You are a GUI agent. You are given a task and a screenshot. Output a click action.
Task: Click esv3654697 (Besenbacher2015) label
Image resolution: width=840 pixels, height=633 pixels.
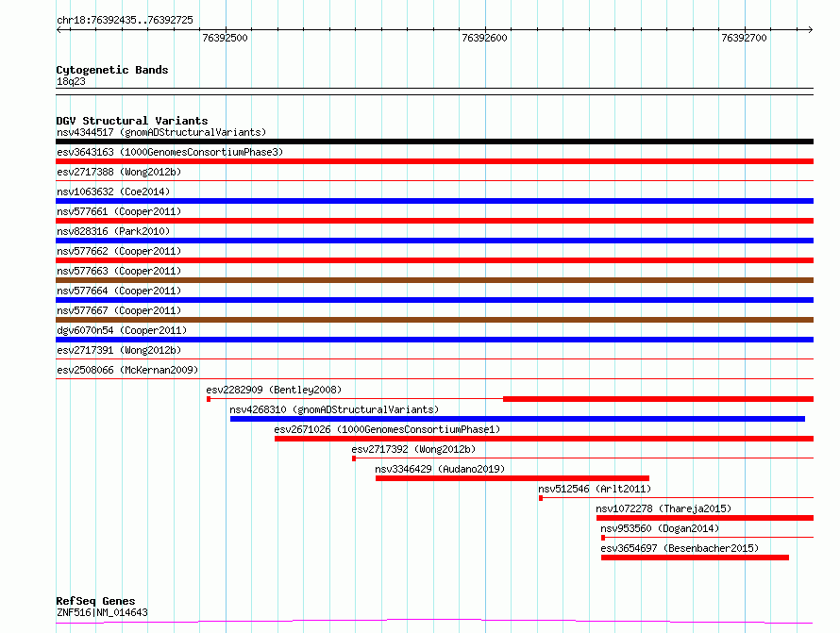coord(680,548)
